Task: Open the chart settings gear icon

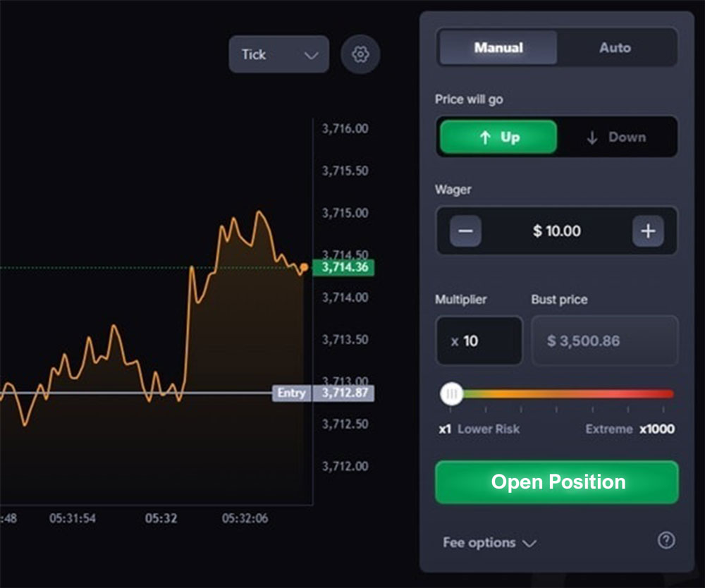Action: click(x=360, y=54)
